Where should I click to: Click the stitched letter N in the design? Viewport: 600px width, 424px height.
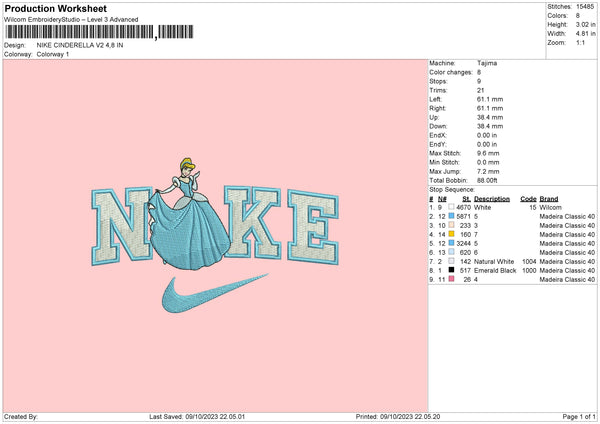122,226
